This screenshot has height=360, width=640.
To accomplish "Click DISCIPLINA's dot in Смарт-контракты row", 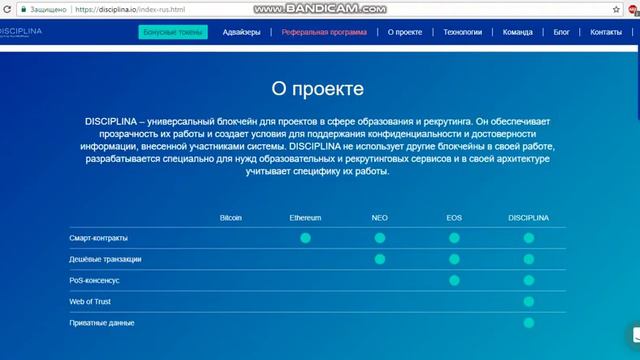I will pos(529,238).
